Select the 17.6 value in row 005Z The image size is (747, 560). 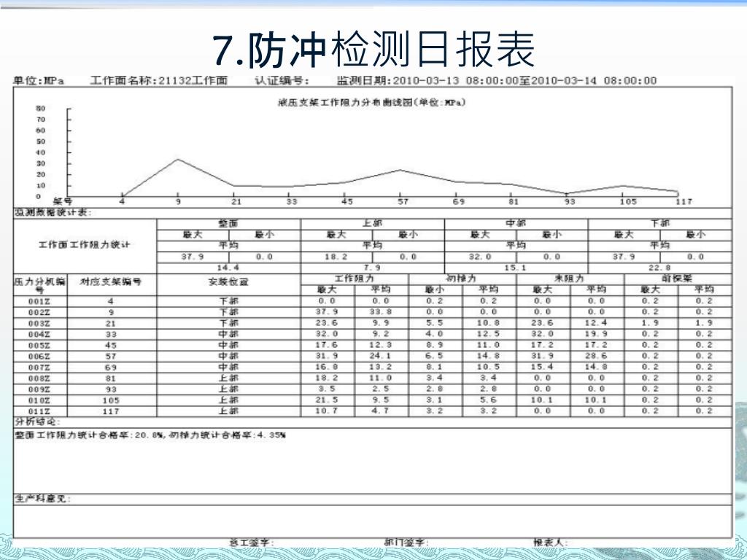tap(326, 345)
